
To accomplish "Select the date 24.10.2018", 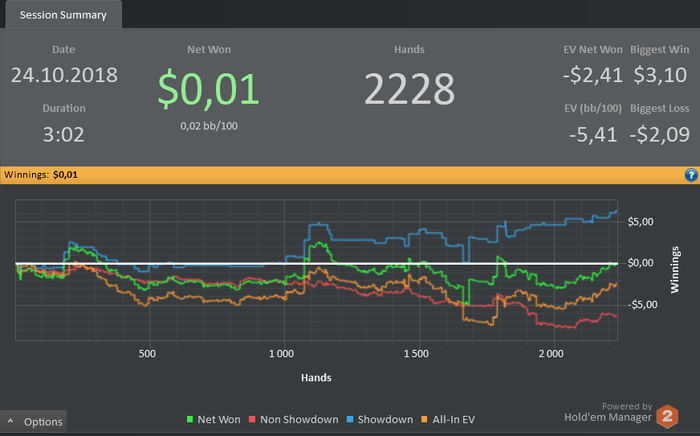I will [x=64, y=75].
